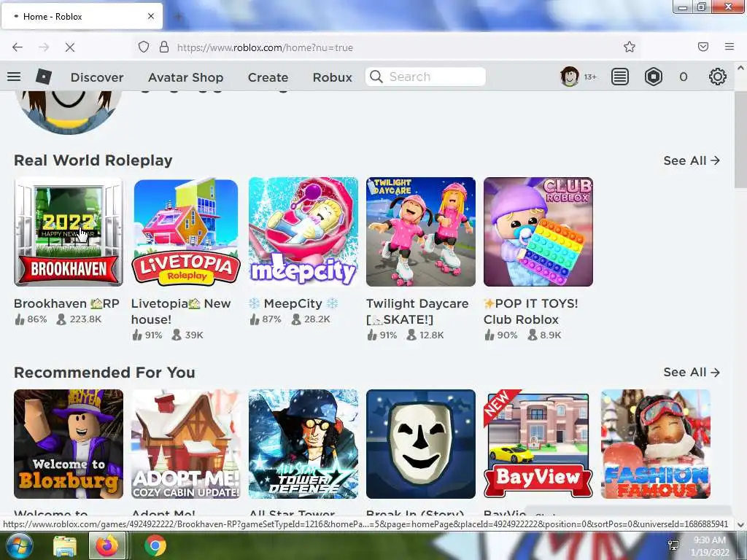Open the Livetopia New house title link
This screenshot has height=560, width=747.
181,311
